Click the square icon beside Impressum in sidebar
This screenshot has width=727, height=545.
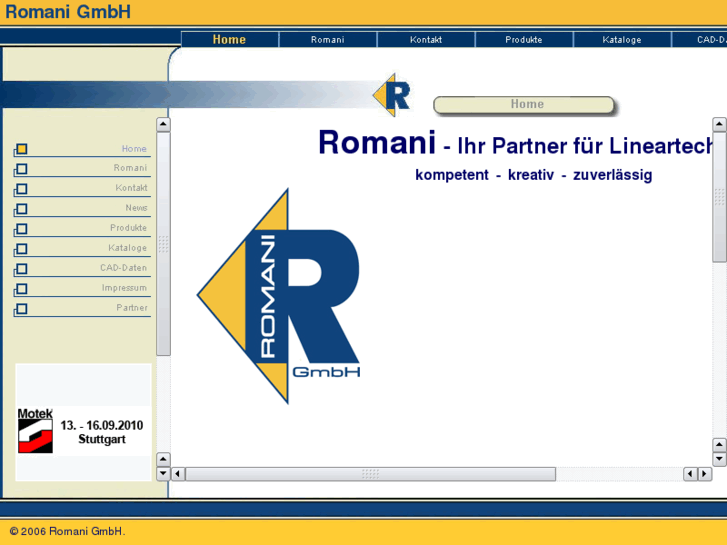(21, 289)
